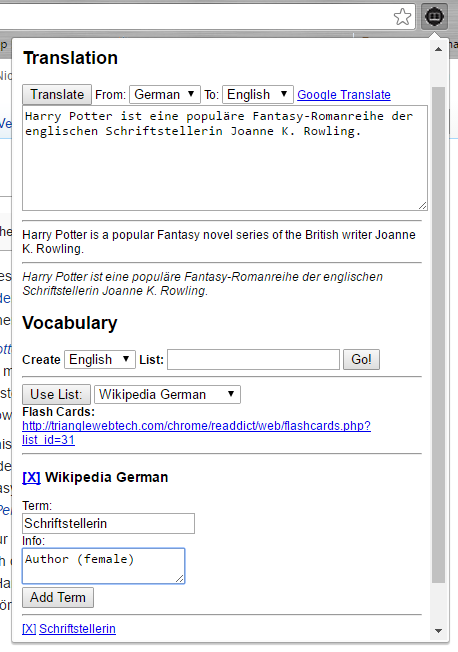
Task: Open the From language dropdown (German)
Action: [x=165, y=94]
